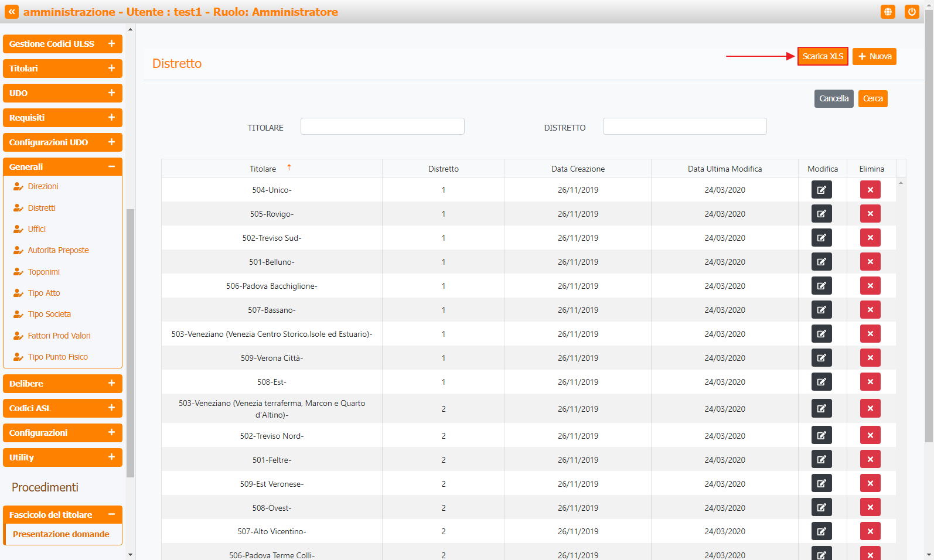Edit the 509-Verona Città- row
This screenshot has height=560, width=934.
(821, 358)
